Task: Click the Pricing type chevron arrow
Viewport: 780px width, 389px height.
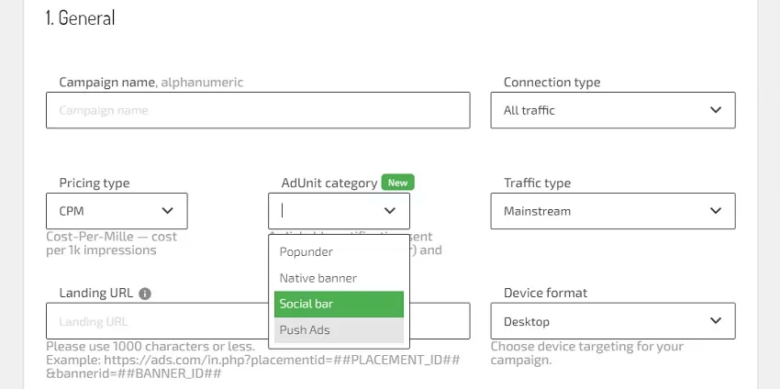Action: pos(168,211)
